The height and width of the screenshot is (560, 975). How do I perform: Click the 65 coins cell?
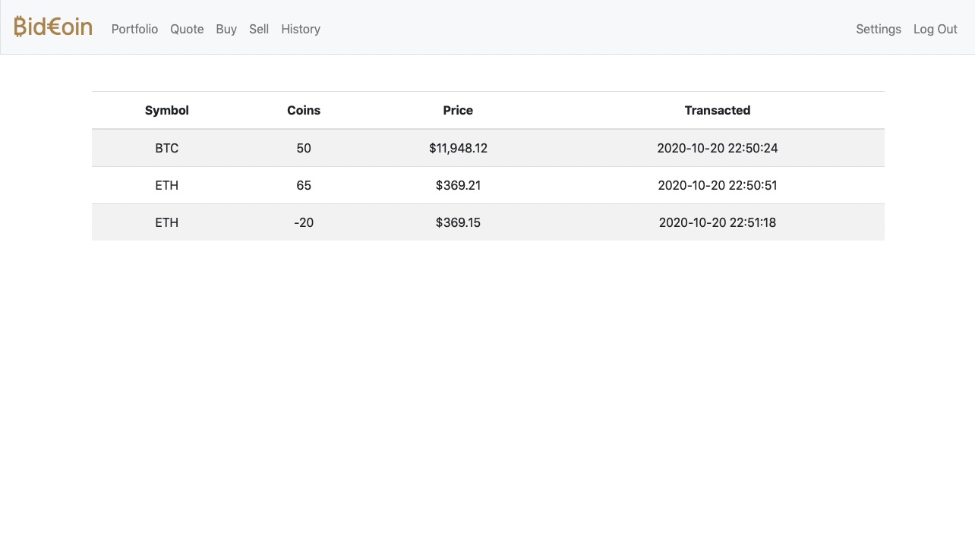point(304,185)
